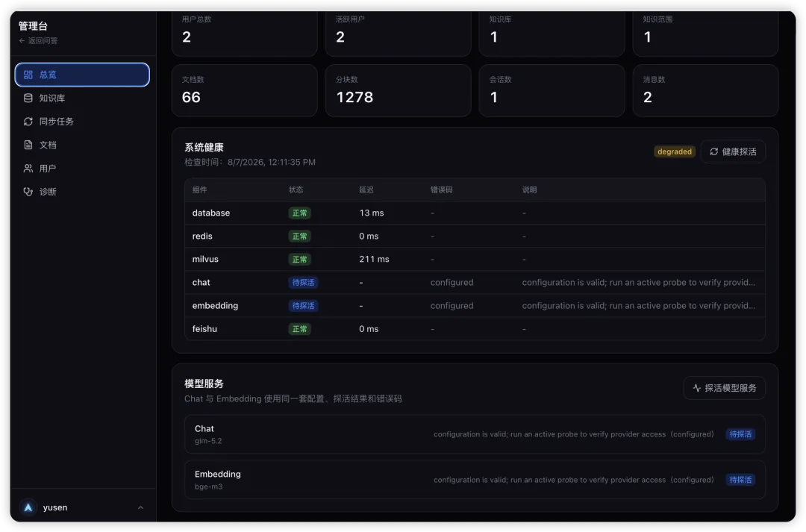Click the 211 ms latency value
The width and height of the screenshot is (806, 532).
pos(374,259)
